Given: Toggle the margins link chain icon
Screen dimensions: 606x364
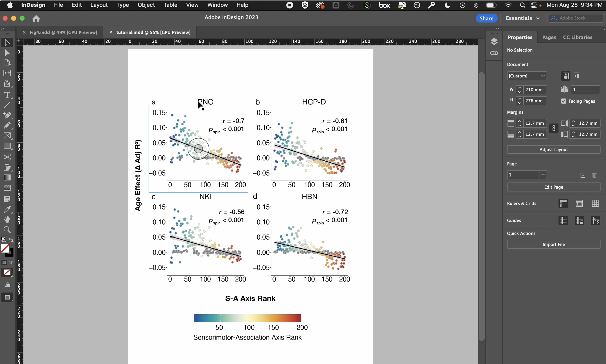Looking at the screenshot, I should tap(553, 128).
